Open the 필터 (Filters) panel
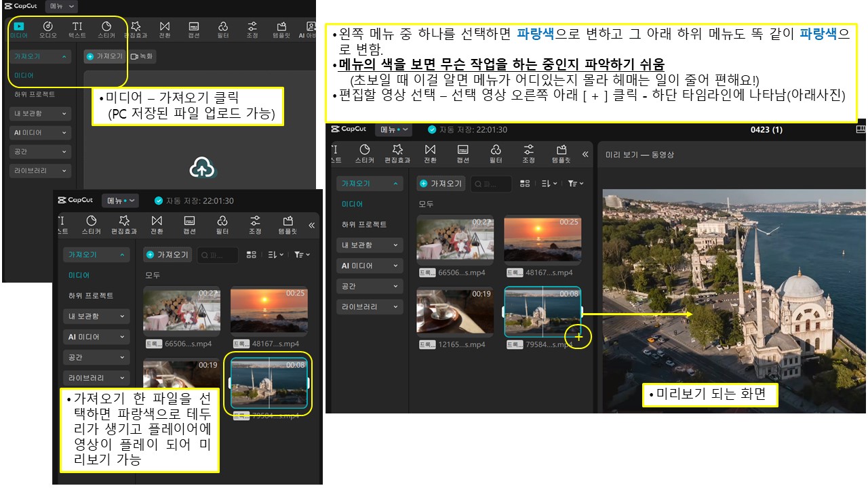Image resolution: width=868 pixels, height=488 pixels. pos(224,27)
